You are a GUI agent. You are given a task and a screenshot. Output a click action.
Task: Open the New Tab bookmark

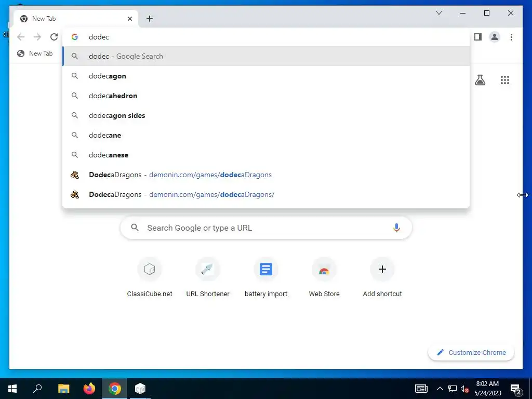pos(35,54)
